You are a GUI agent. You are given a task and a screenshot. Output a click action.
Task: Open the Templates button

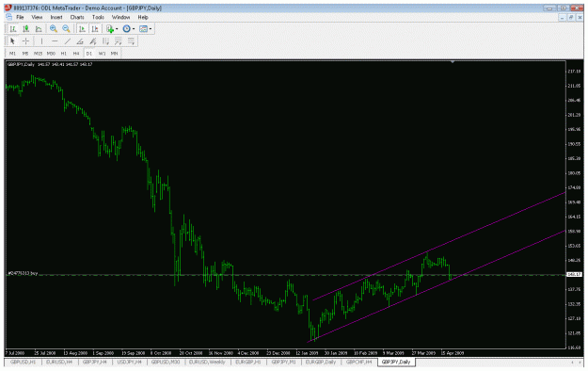pos(143,28)
